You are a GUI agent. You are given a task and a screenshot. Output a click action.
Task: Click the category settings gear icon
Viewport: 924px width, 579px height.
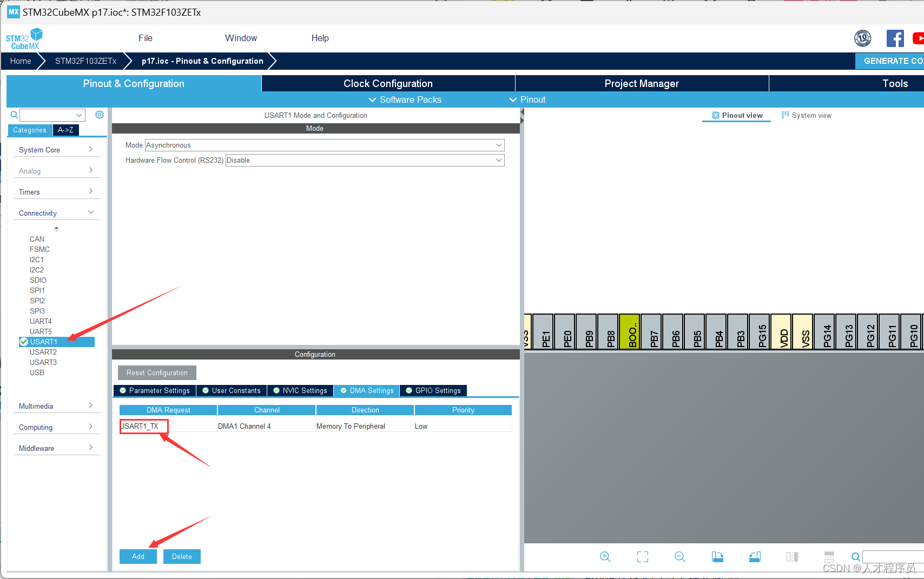pos(100,115)
